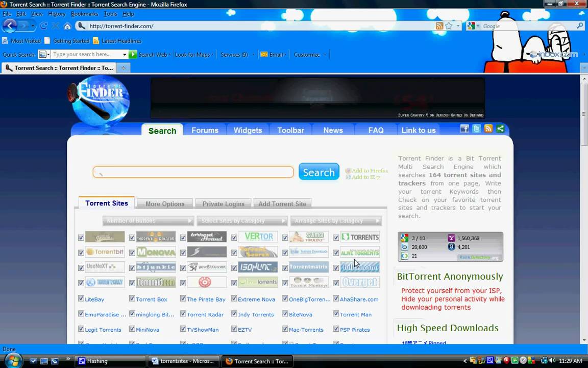Click the Torrentmatrix logo
This screenshot has height=368, width=588.
coord(309,267)
